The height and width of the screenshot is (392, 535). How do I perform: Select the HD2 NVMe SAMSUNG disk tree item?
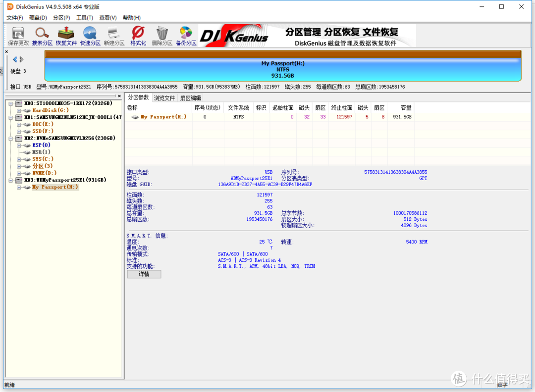pyautogui.click(x=70, y=138)
